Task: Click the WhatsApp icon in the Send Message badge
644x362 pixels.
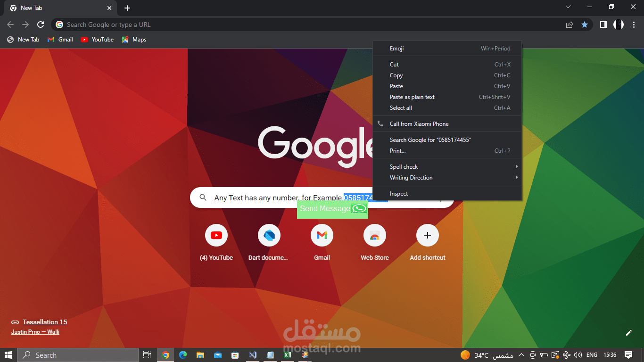Action: click(x=357, y=208)
